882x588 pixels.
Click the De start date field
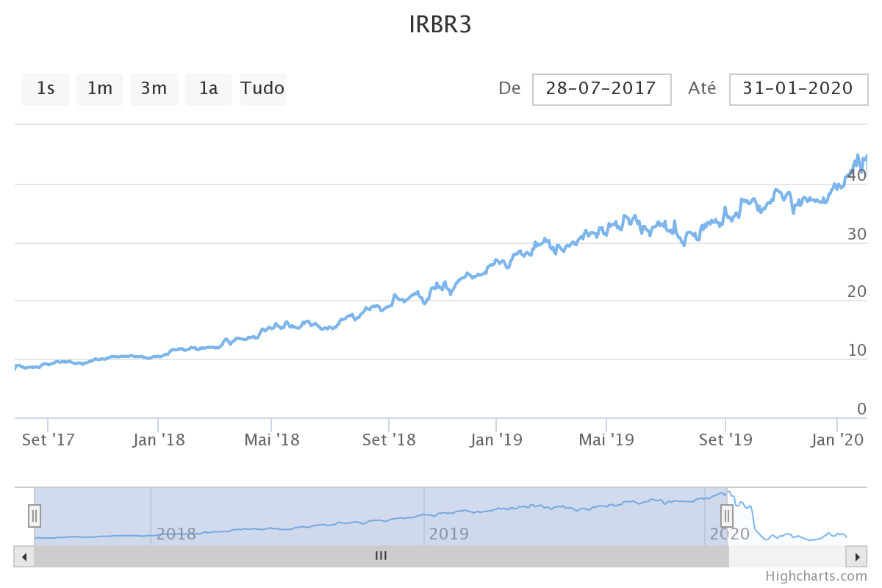[x=601, y=89]
